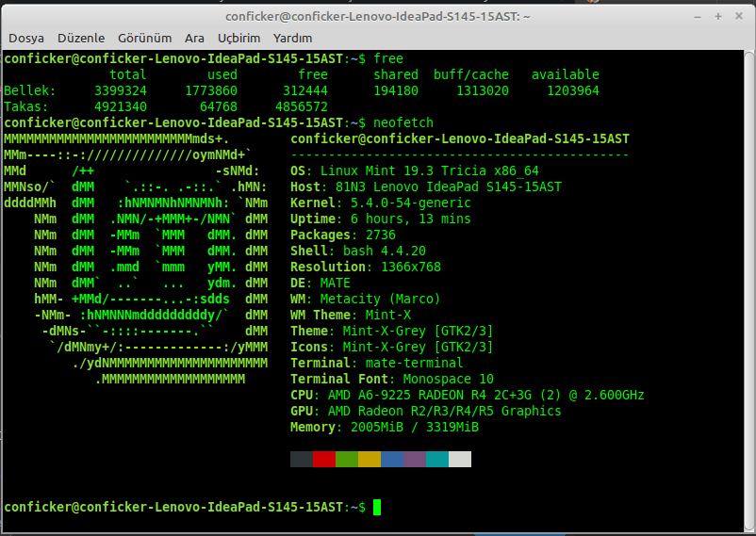Click the 'available' column header

click(x=566, y=74)
